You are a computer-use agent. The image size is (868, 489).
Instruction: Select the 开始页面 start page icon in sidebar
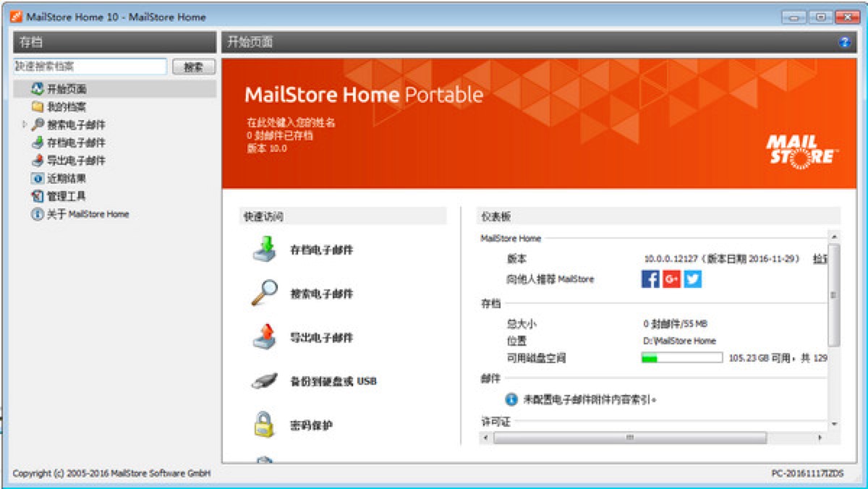(38, 89)
